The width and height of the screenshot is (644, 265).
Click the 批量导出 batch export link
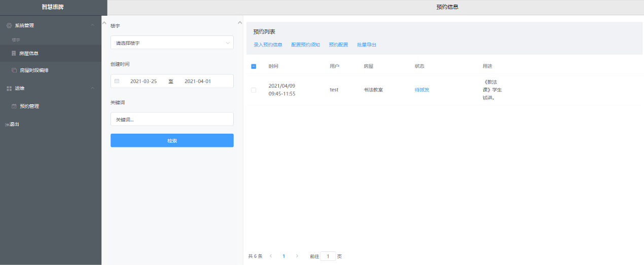(367, 45)
